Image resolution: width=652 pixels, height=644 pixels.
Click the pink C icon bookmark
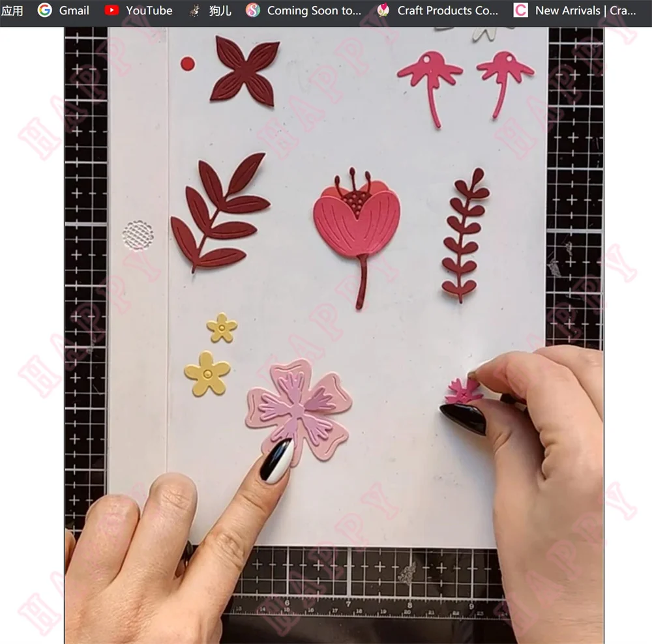click(x=520, y=10)
